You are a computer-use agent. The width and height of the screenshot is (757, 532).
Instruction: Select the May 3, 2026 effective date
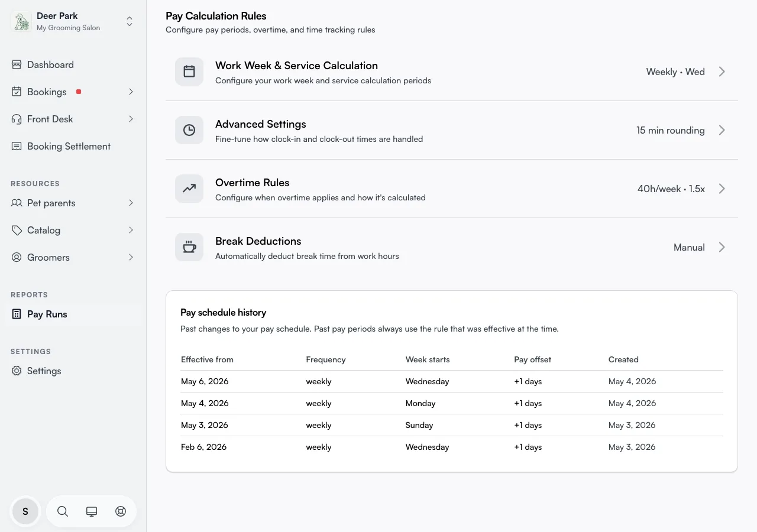[205, 425]
